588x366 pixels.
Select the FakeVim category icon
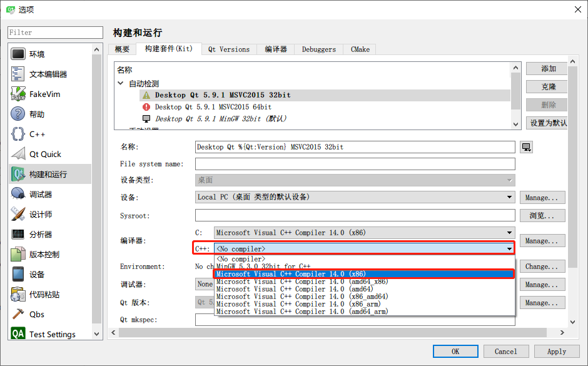coord(18,94)
